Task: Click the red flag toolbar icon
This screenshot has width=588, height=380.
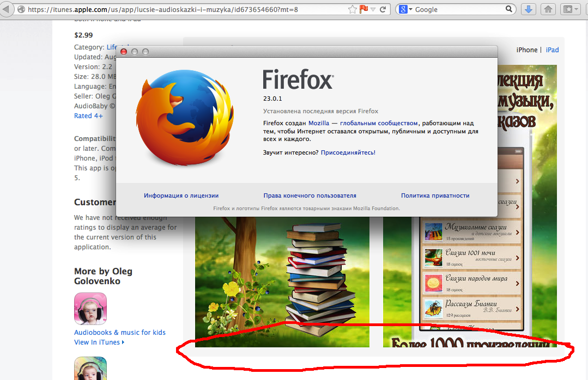Action: coord(363,9)
